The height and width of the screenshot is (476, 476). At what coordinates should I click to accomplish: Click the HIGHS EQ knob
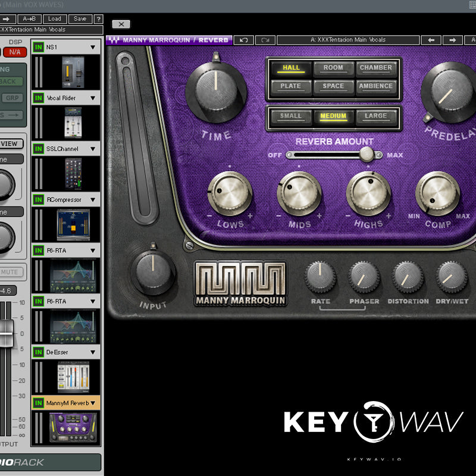(368, 193)
